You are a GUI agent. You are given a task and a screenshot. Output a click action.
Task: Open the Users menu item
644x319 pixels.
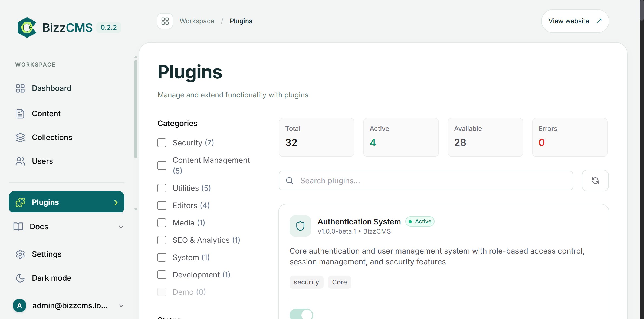(x=67, y=161)
